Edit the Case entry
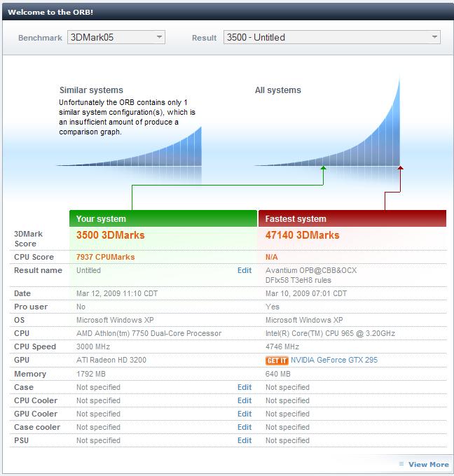Viewport: 454px width, 476px height. (245, 387)
